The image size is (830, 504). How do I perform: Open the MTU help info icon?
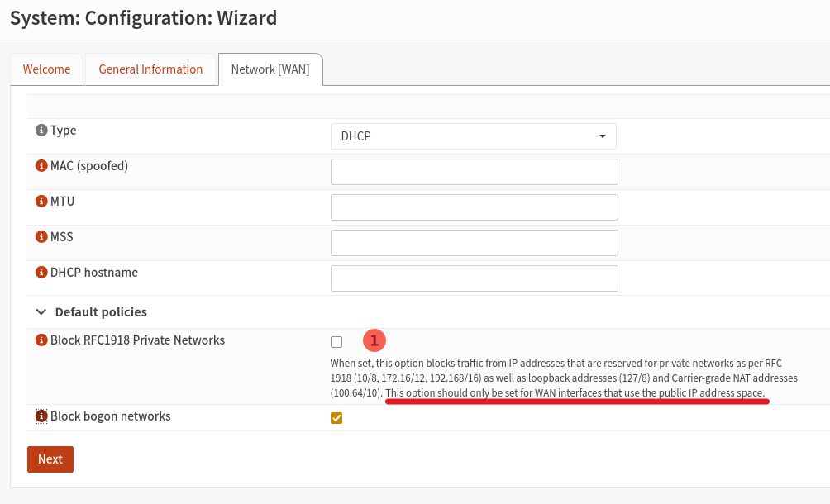(x=40, y=201)
